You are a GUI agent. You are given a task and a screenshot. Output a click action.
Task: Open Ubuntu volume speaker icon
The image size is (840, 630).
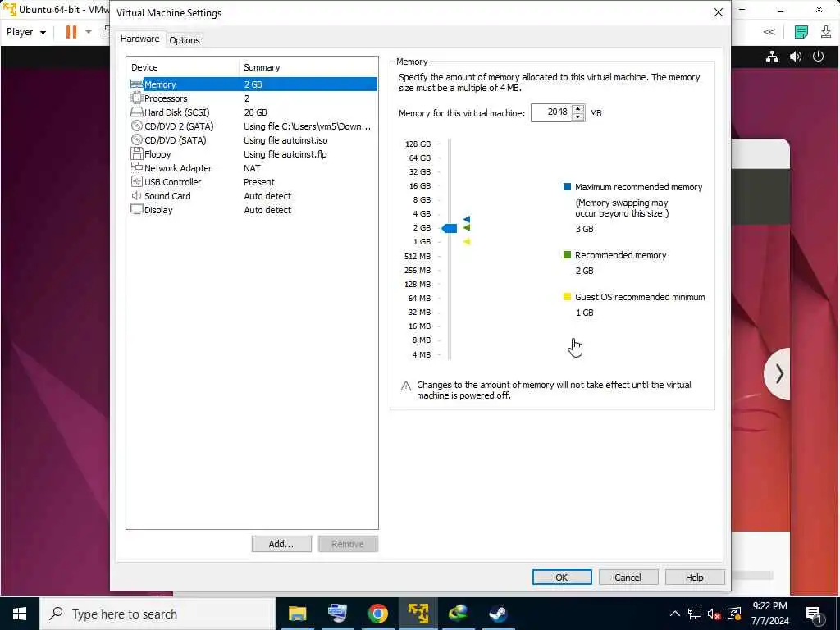pyautogui.click(x=796, y=57)
